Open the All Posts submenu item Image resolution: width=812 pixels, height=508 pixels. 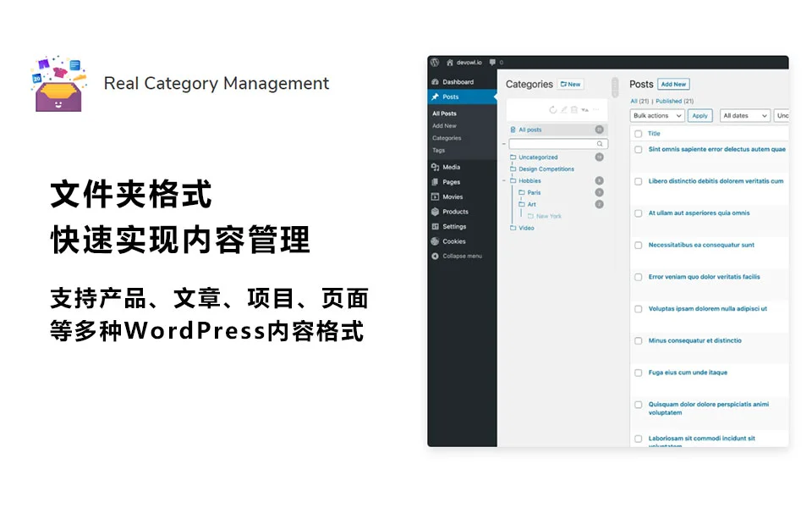tap(444, 113)
